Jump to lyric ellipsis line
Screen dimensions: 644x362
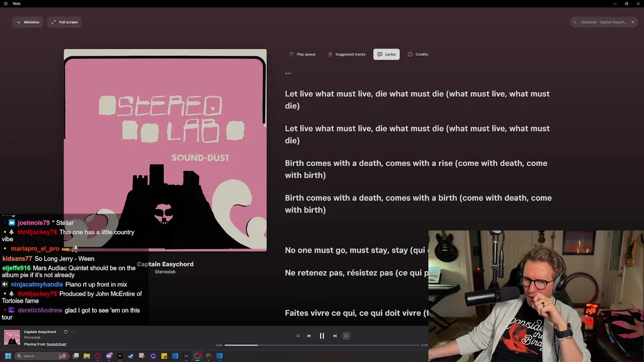point(288,73)
